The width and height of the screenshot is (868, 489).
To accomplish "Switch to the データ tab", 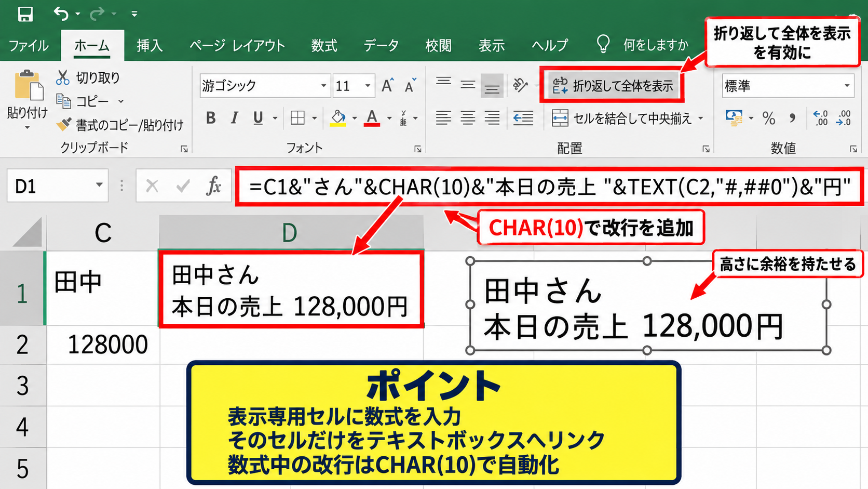I will pos(381,46).
